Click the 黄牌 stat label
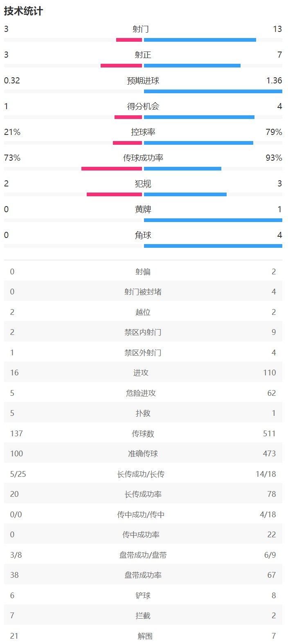Viewport: 288px width, 644px height. pyautogui.click(x=143, y=209)
